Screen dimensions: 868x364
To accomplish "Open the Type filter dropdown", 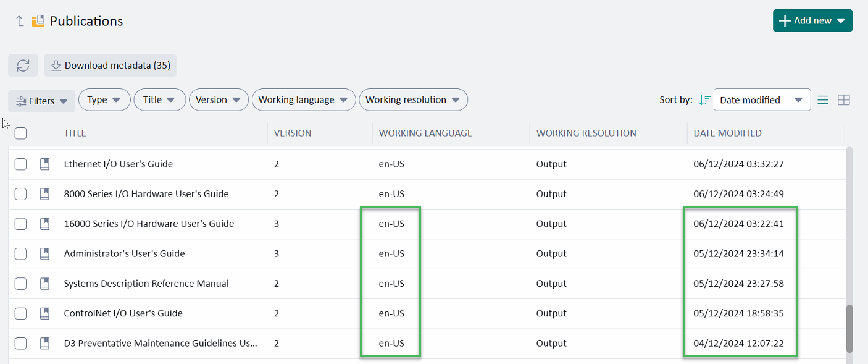I will (104, 99).
